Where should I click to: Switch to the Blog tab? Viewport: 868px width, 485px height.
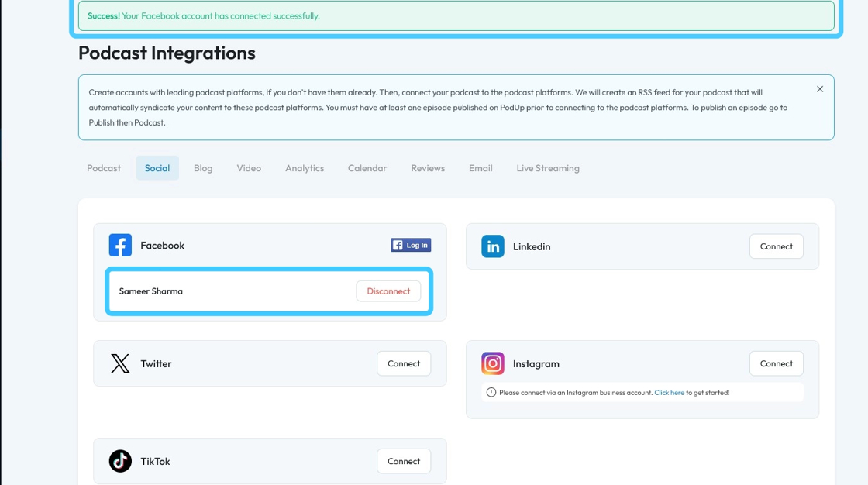tap(203, 168)
